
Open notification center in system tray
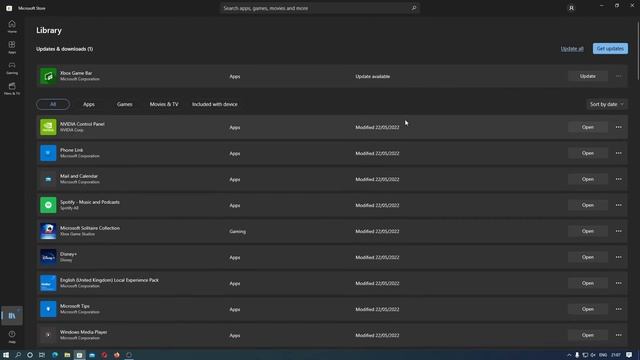629,355
